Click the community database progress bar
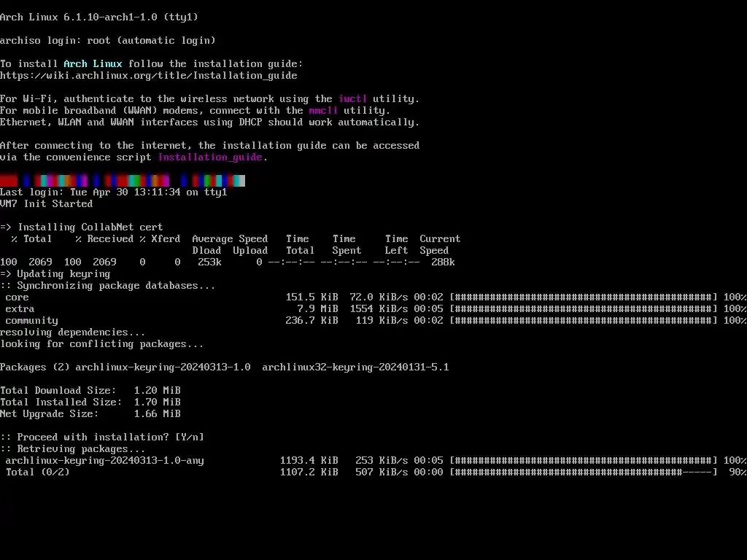The width and height of the screenshot is (747, 560). click(x=584, y=321)
